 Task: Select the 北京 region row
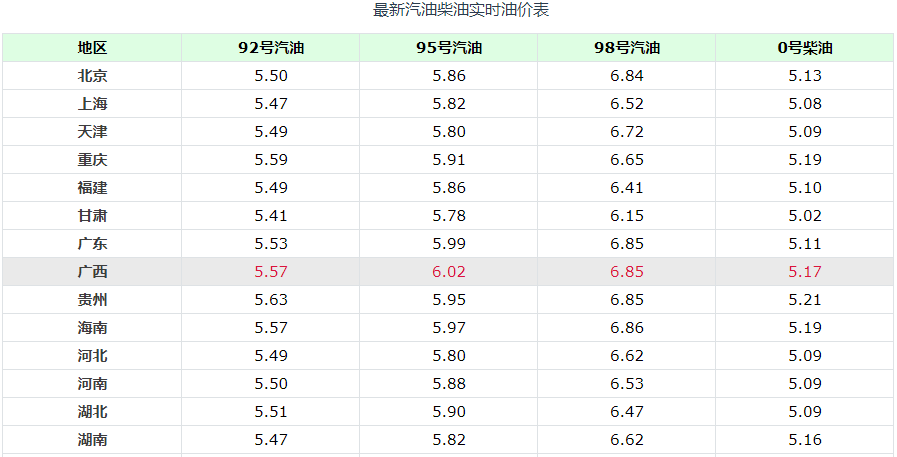(448, 75)
